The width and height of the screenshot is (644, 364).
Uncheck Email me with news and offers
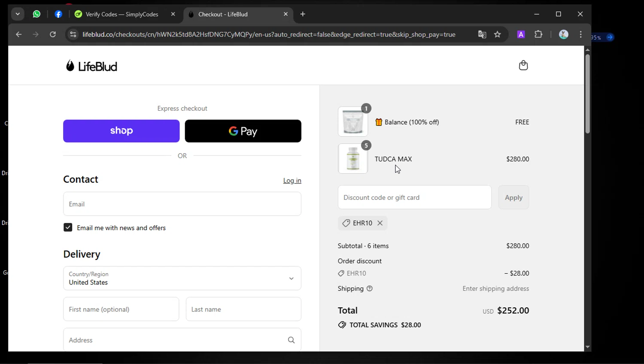pyautogui.click(x=68, y=227)
